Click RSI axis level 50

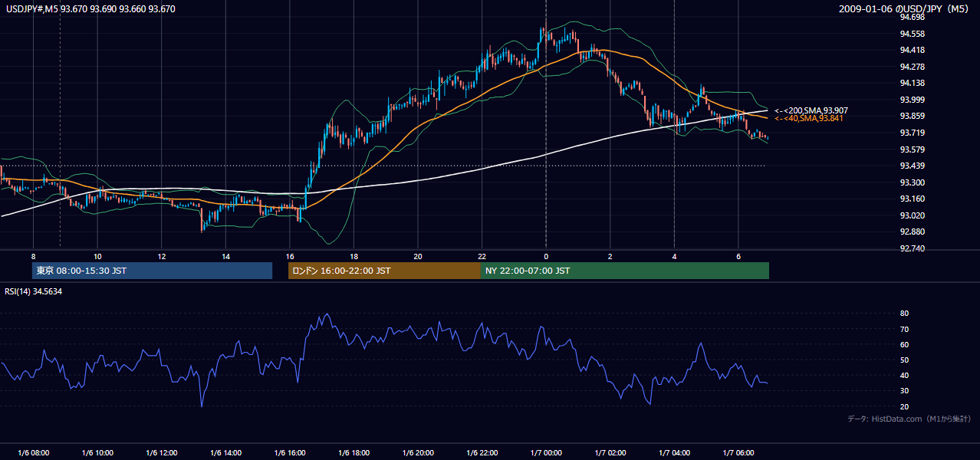click(x=904, y=360)
